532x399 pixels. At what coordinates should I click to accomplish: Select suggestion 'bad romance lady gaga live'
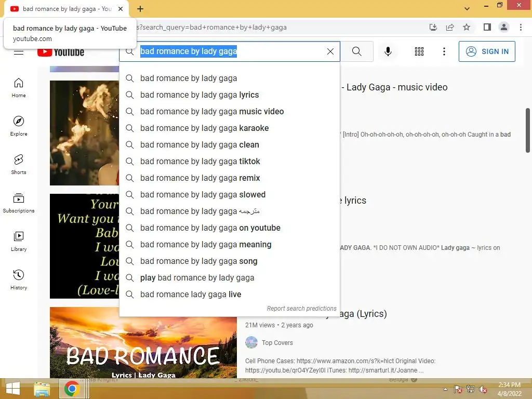click(229, 294)
